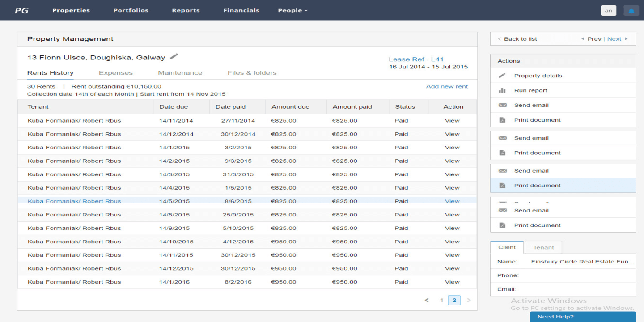Screen dimensions: 644x322
Task: Select the Client tab
Action: pyautogui.click(x=507, y=247)
